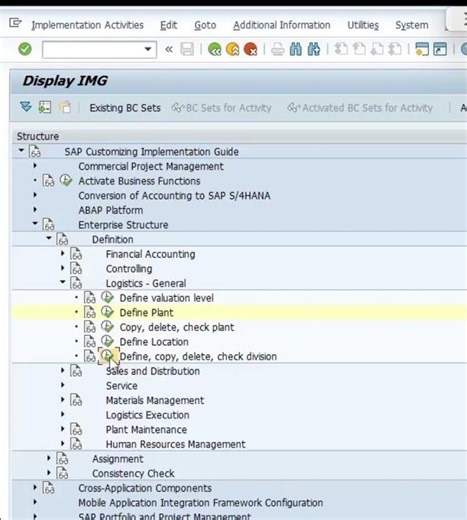467x520 pixels.
Task: Open documentation icon for Enterprise Structure
Action: click(49, 225)
